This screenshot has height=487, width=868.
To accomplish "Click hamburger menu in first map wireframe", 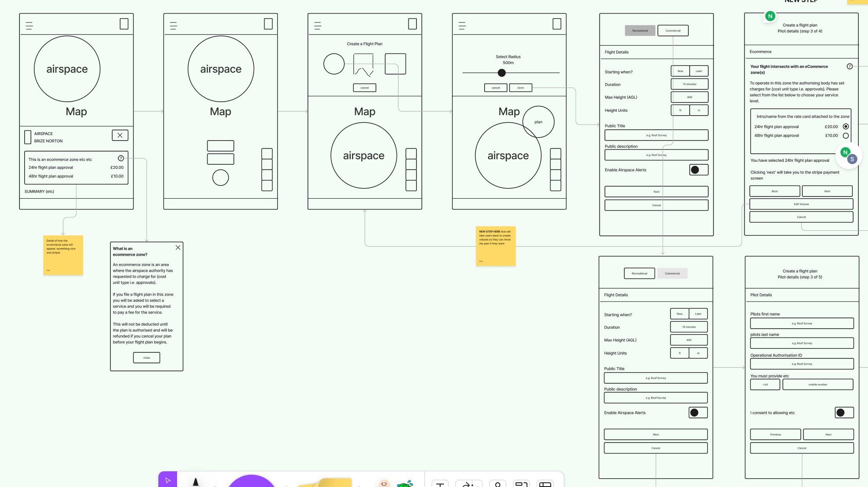I will [x=29, y=26].
